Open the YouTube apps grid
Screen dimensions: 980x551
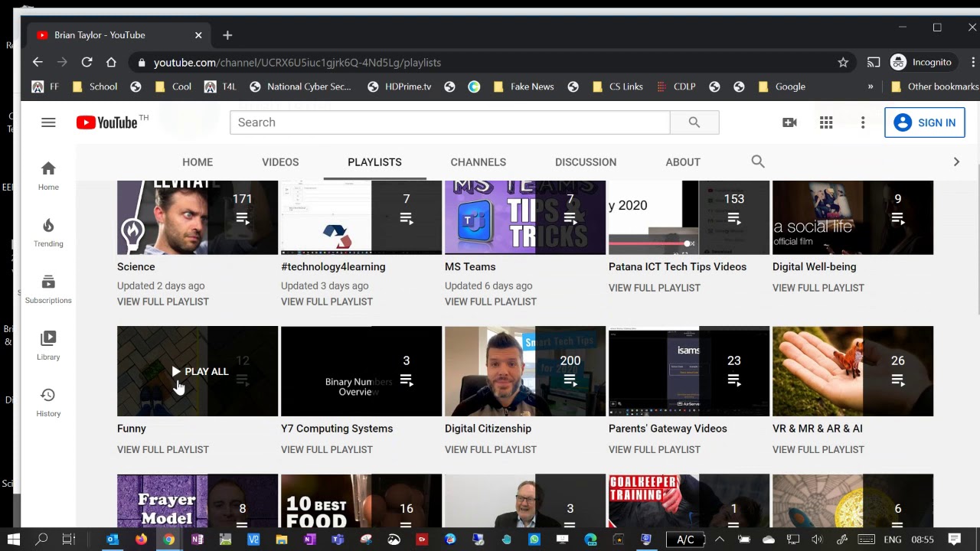[x=826, y=122]
